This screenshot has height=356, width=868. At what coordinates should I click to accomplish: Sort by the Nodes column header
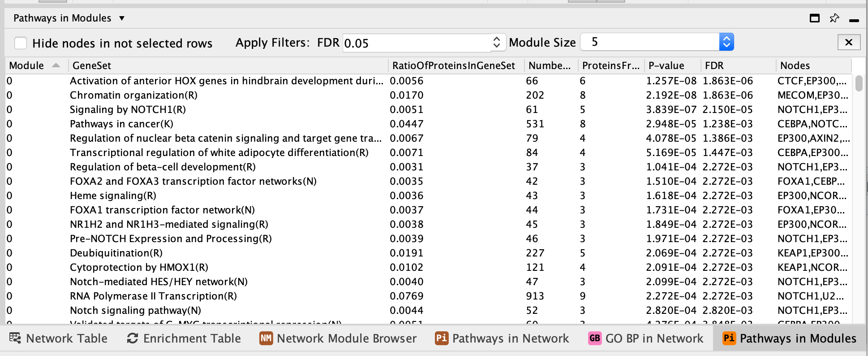click(813, 65)
